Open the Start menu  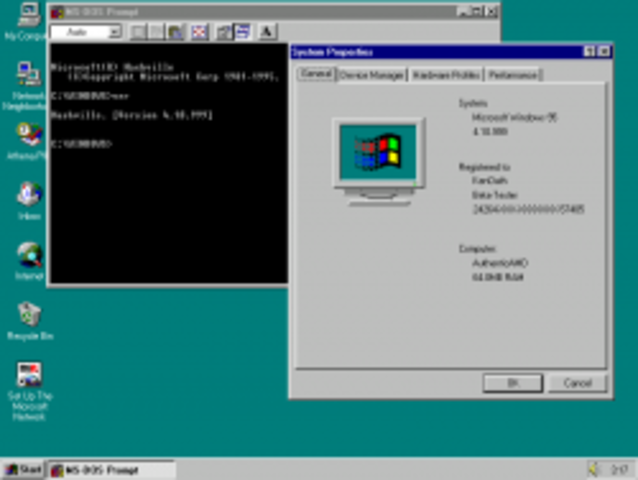click(x=23, y=470)
